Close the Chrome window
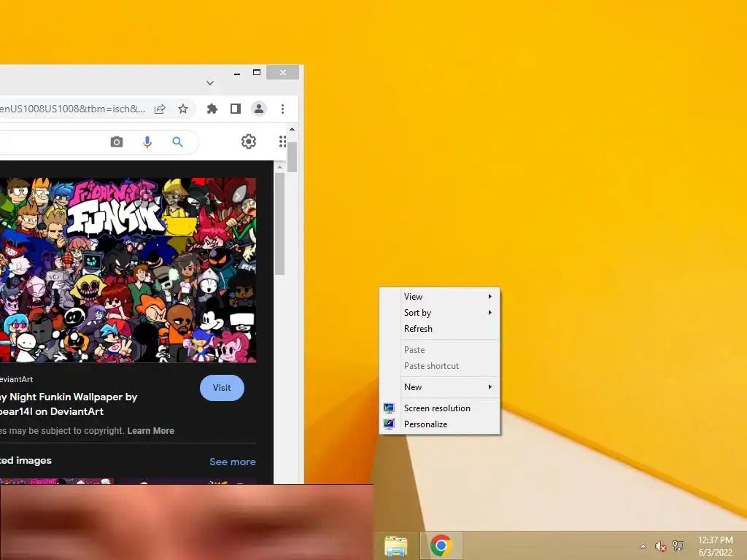 point(283,72)
